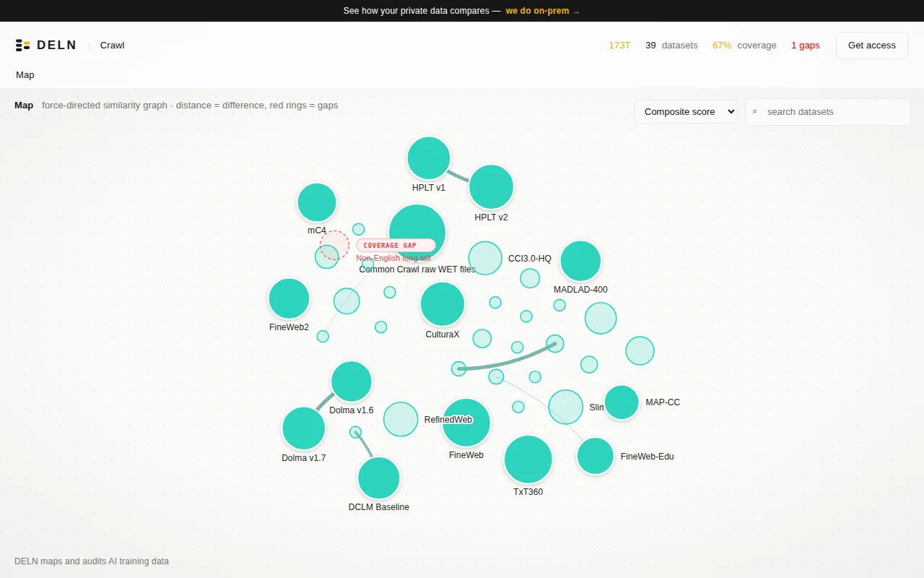924x578 pixels.
Task: Click the search magnifier icon
Action: (x=755, y=112)
